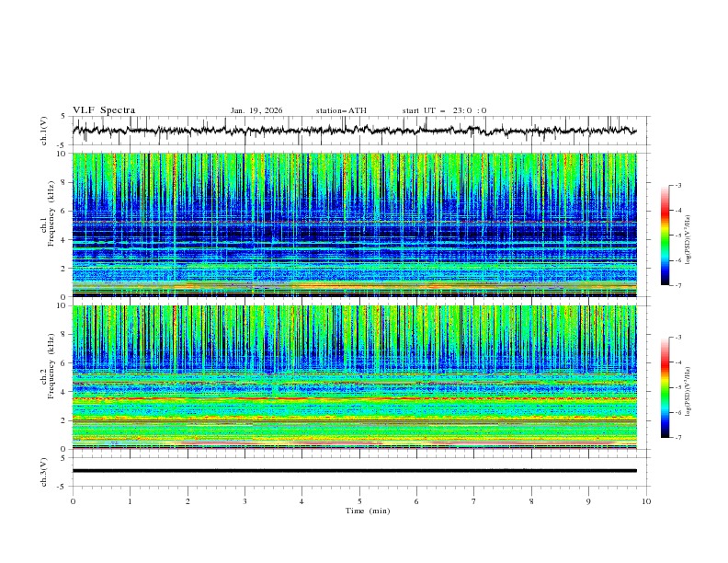Click the "-7" tick on ch.2 colorbar
The width and height of the screenshot is (728, 563).
pos(677,437)
